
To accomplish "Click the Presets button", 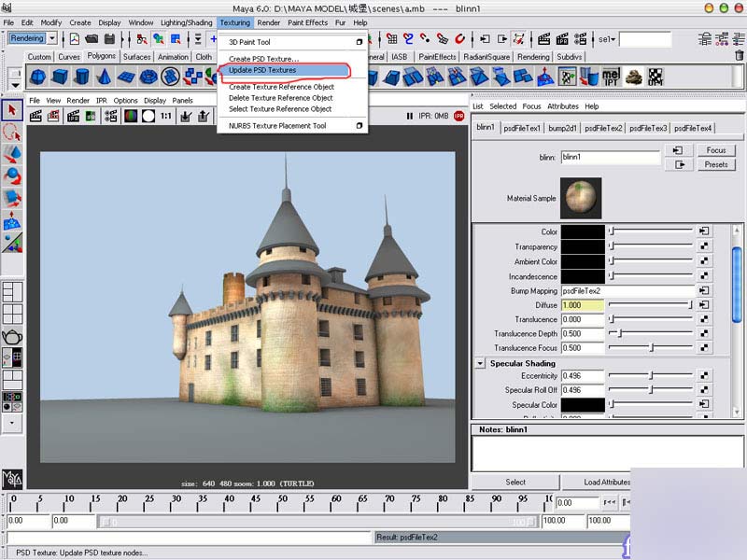I will (x=715, y=165).
